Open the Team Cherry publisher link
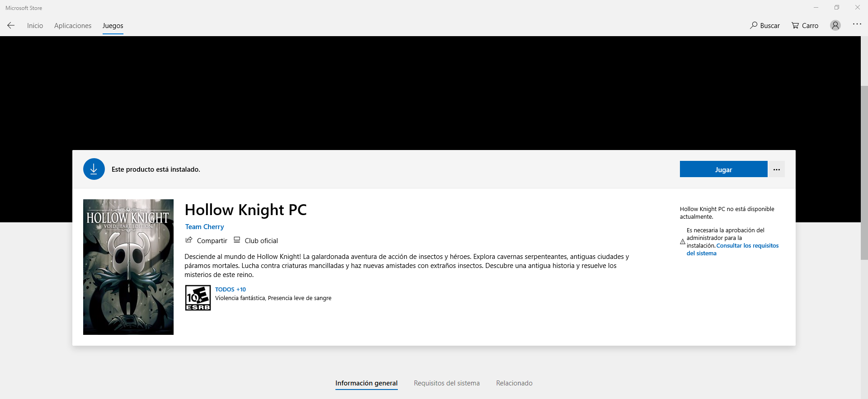The width and height of the screenshot is (868, 399). point(204,227)
